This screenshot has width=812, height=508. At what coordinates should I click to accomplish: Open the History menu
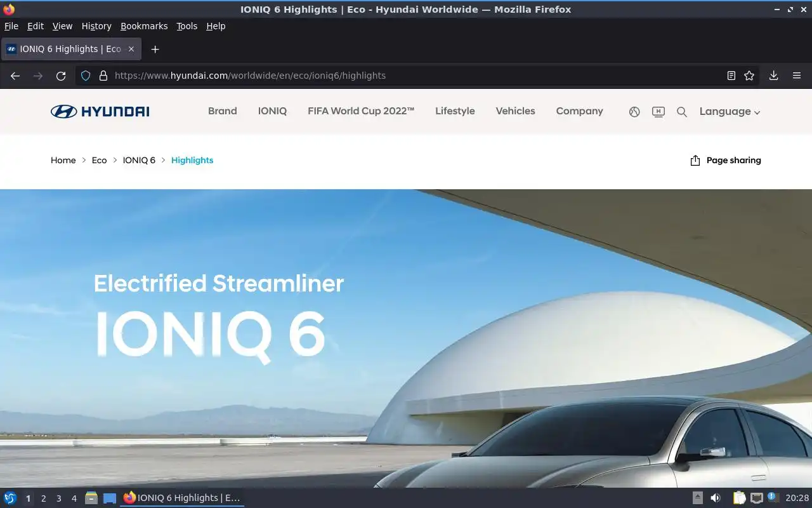coord(96,26)
